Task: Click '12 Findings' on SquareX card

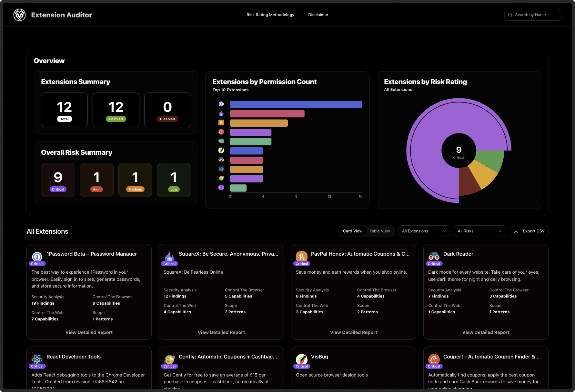Action: (x=175, y=296)
